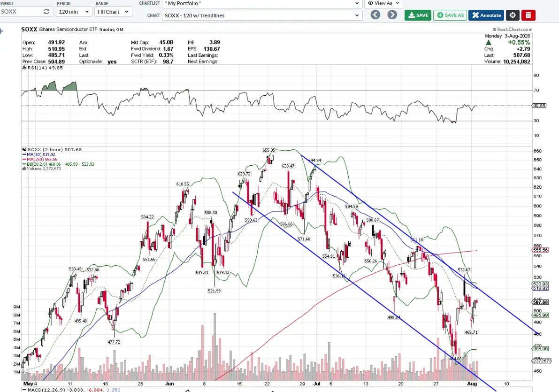
Task: Click the 521.99 low price label
Action: click(x=214, y=291)
